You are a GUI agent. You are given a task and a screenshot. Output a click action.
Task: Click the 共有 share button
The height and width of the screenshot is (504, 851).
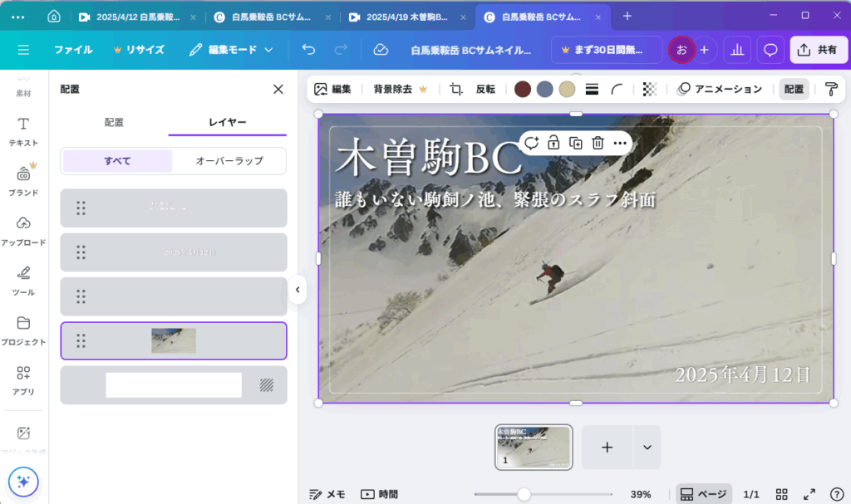click(818, 50)
